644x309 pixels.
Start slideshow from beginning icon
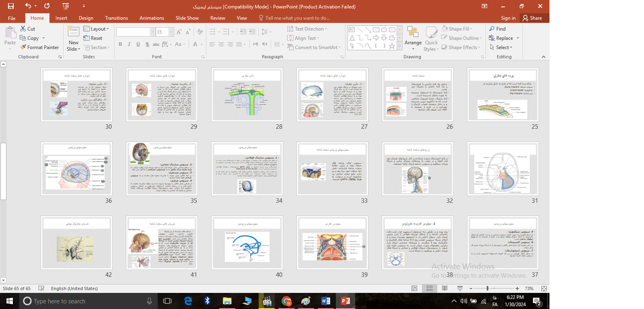pyautogui.click(x=66, y=6)
